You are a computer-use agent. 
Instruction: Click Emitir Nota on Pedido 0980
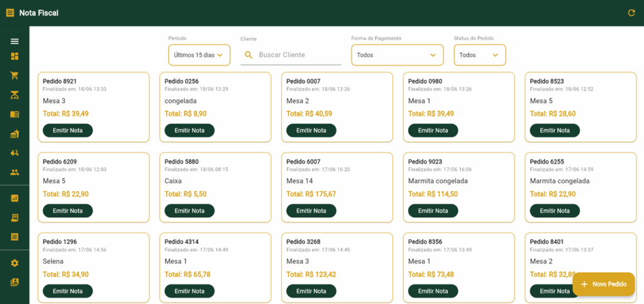433,130
